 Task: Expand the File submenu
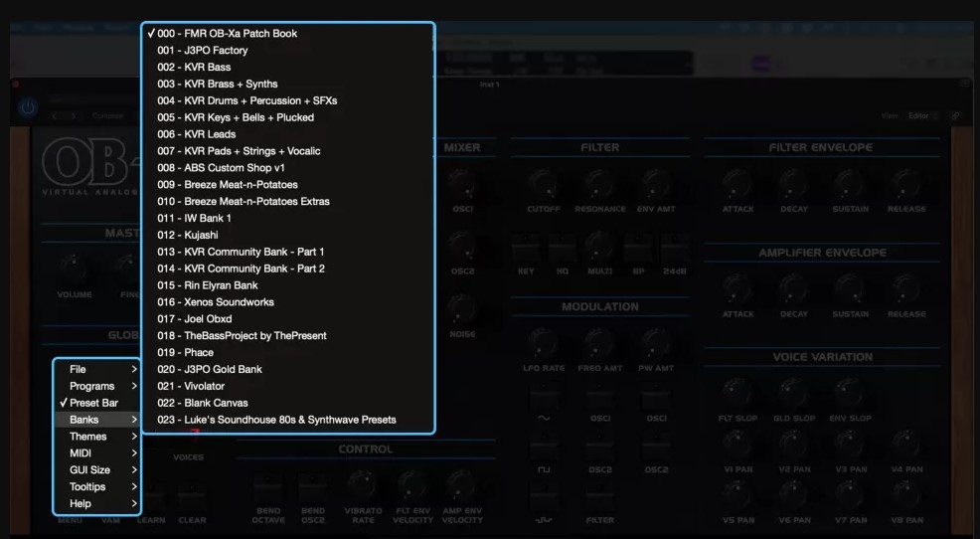(96, 369)
